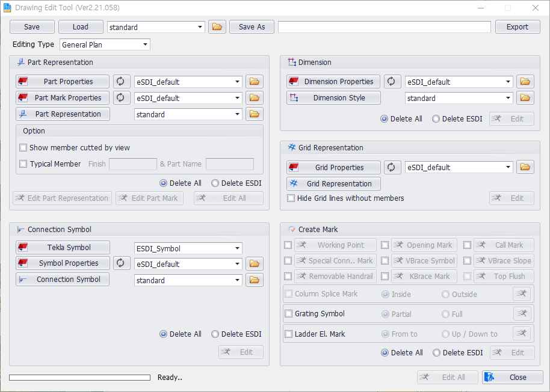The height and width of the screenshot is (392, 550).
Task: Click folder icon next to top standard dropdown
Action: click(217, 27)
